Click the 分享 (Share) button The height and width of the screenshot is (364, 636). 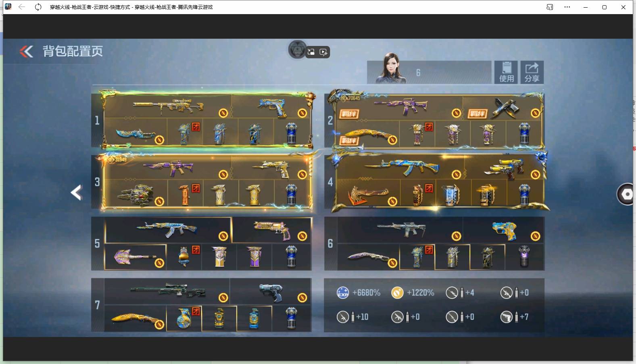coord(532,73)
